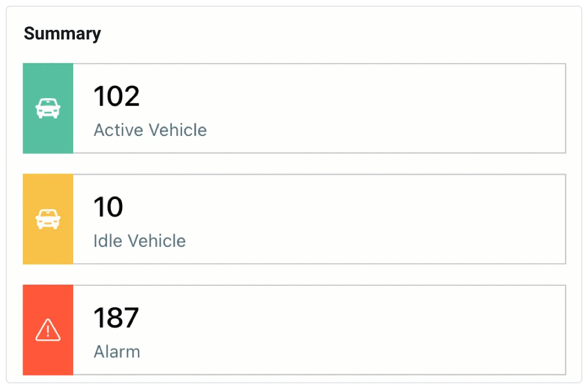Click the red warning triangle Alarm icon
Screen dimensions: 588x389
click(48, 330)
